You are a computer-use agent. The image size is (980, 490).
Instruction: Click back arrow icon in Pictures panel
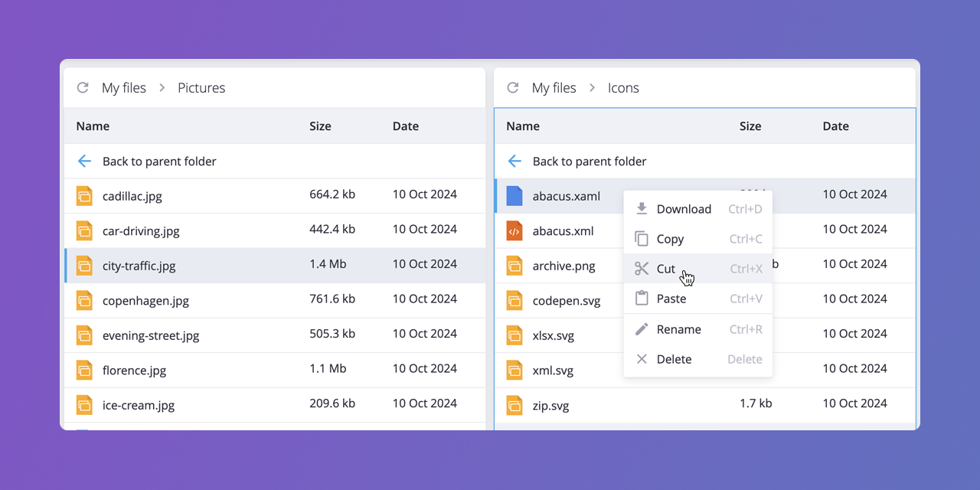(x=84, y=161)
